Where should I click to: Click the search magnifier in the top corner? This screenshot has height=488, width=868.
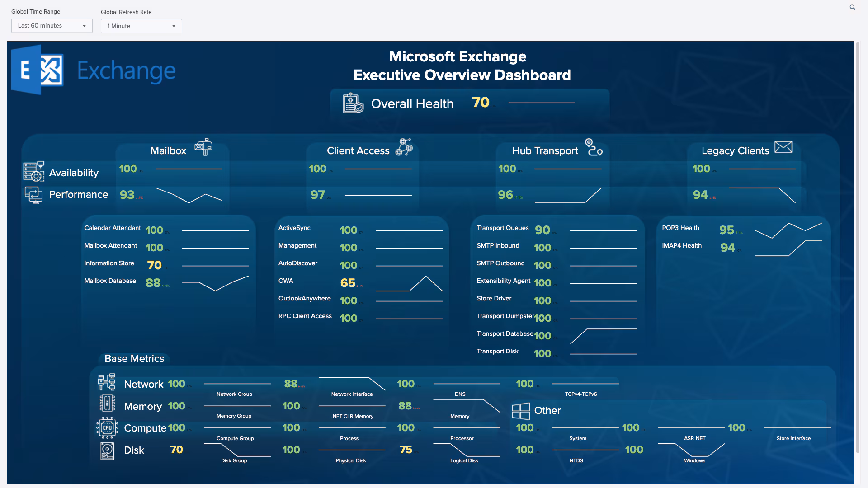point(852,7)
